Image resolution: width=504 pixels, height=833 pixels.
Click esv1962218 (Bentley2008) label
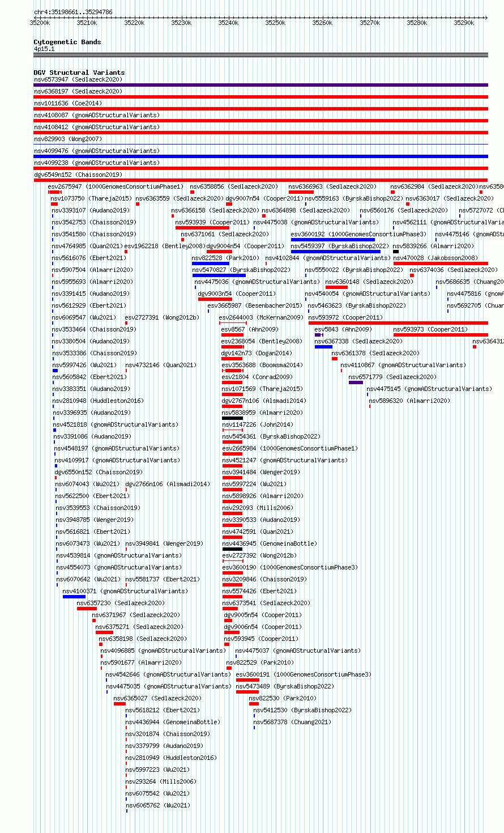[165, 246]
